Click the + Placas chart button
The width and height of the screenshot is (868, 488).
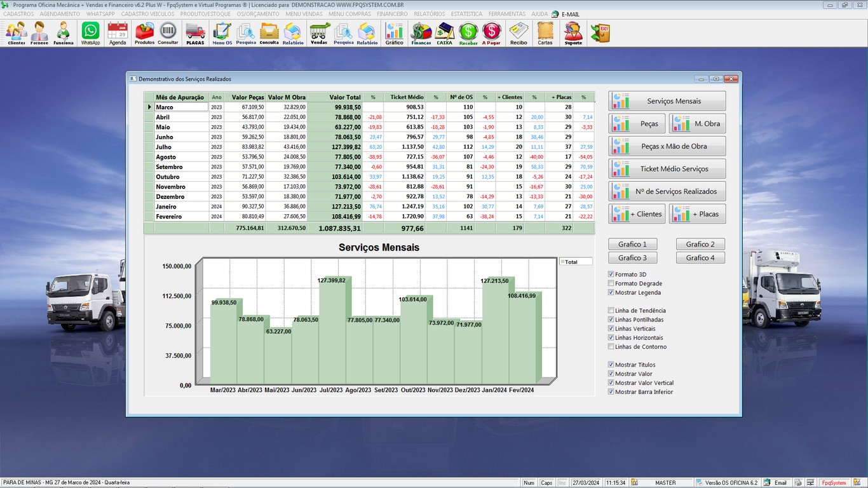point(697,214)
